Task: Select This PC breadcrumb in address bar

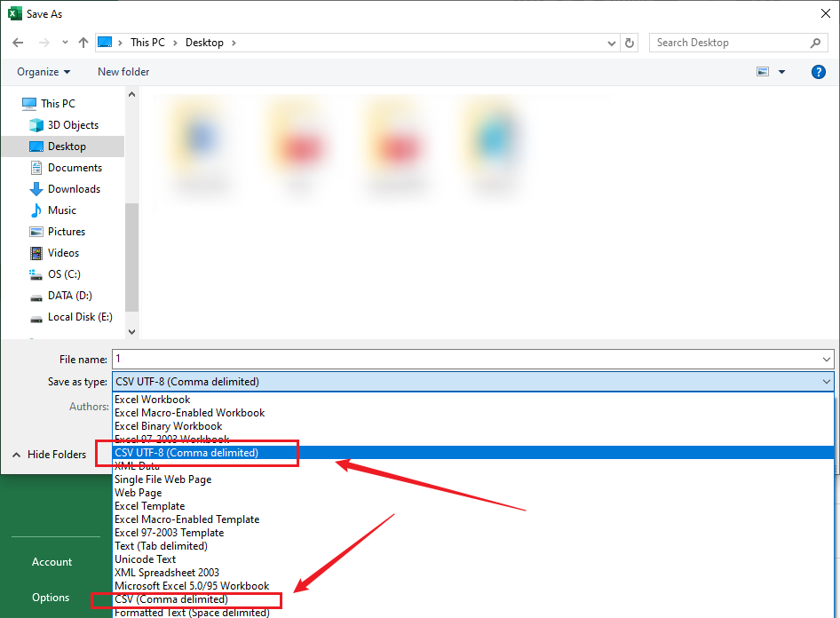Action: coord(147,43)
